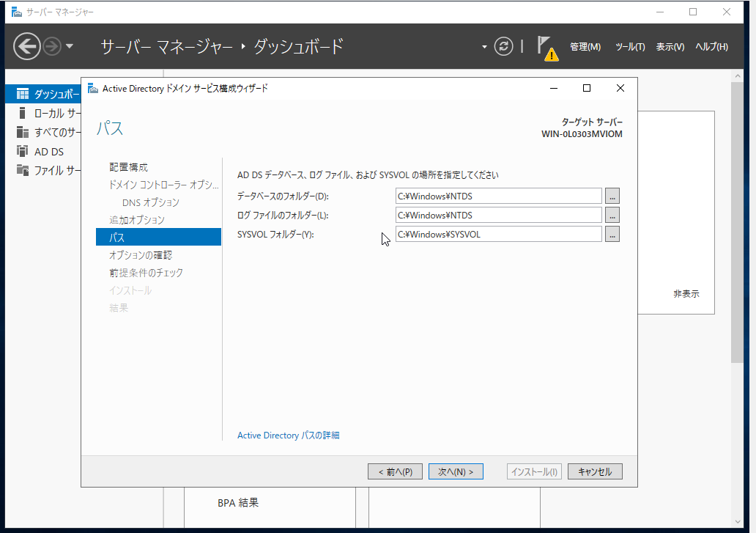
Task: Click the target server name WIN-0L0303MVIOM
Action: [582, 134]
